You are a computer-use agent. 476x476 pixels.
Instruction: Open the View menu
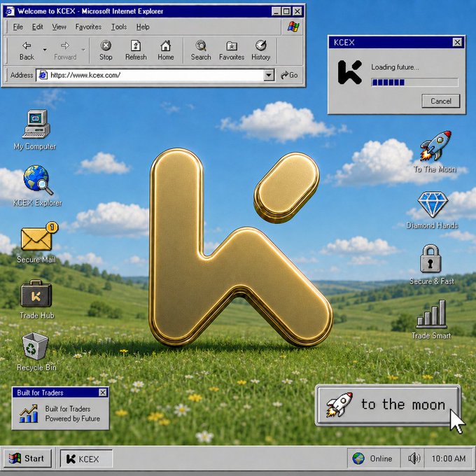point(59,27)
